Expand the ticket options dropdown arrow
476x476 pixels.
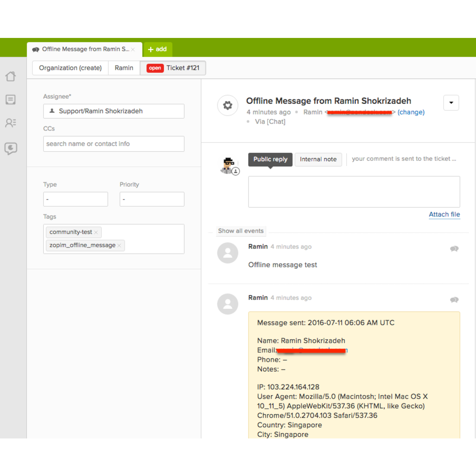(x=451, y=103)
